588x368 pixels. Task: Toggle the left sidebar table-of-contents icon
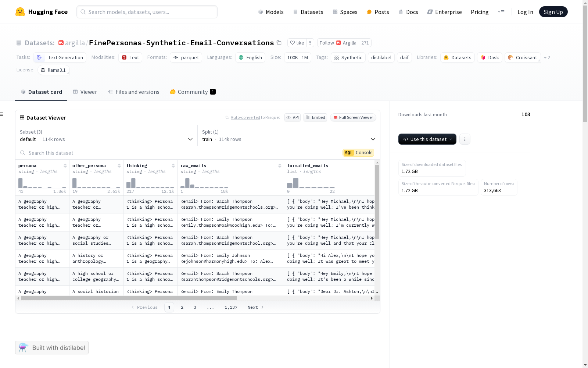[2, 114]
